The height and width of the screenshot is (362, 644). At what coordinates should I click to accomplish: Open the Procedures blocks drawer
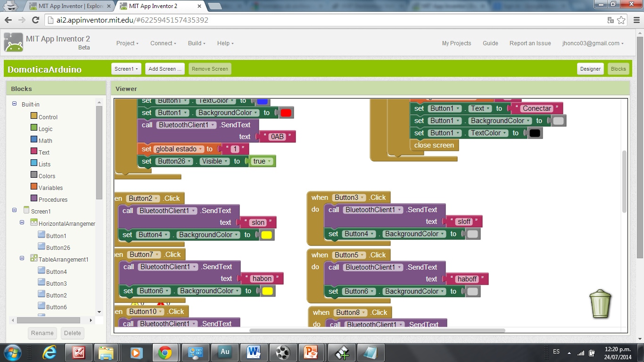click(49, 199)
